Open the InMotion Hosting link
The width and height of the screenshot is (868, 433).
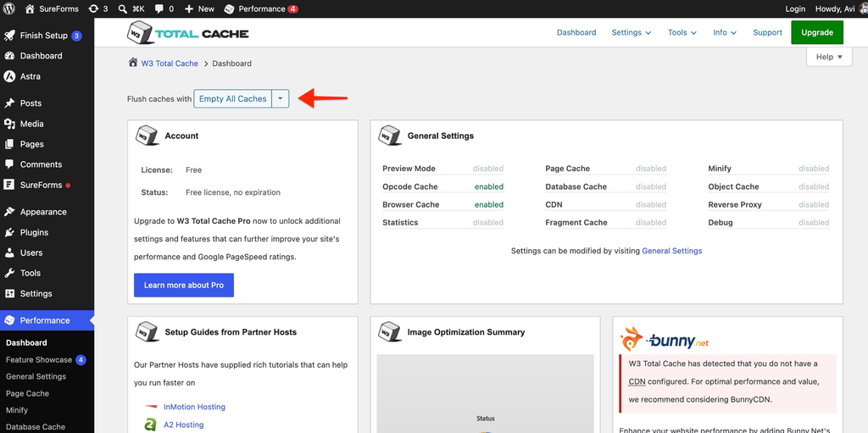194,407
